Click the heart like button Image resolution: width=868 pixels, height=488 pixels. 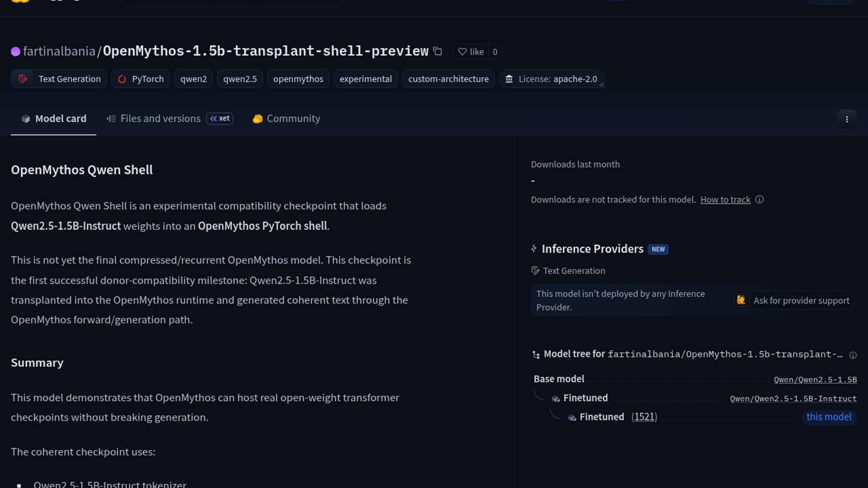(471, 52)
